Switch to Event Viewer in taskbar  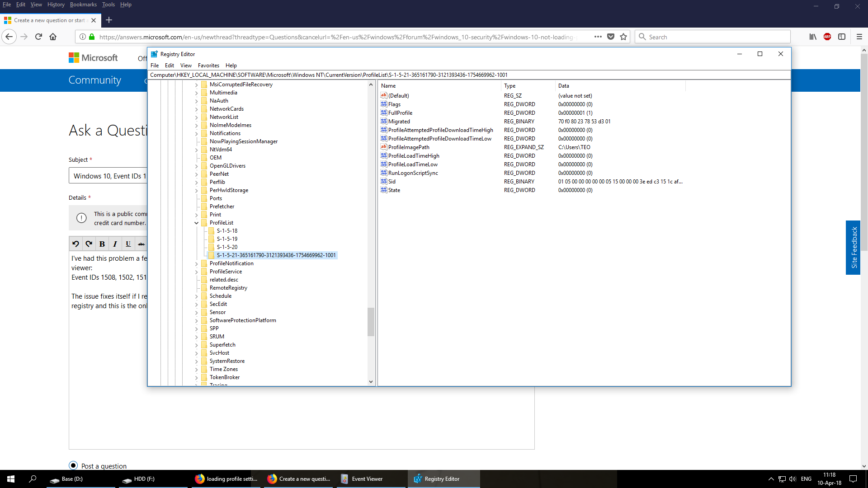tap(367, 479)
